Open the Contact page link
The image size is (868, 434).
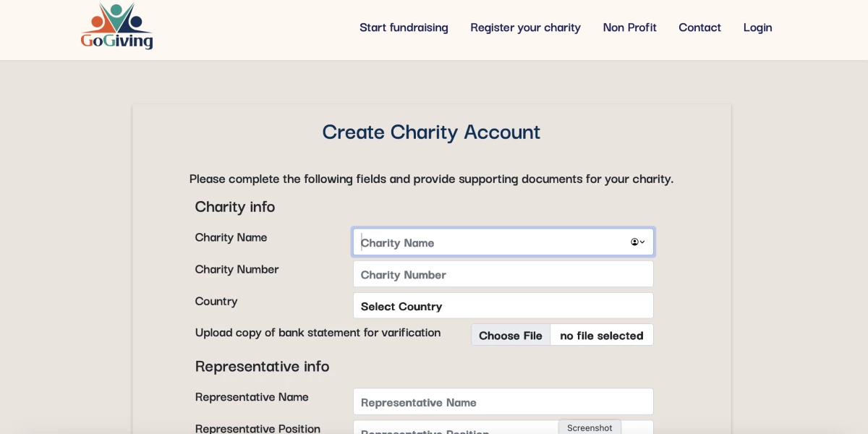click(699, 27)
